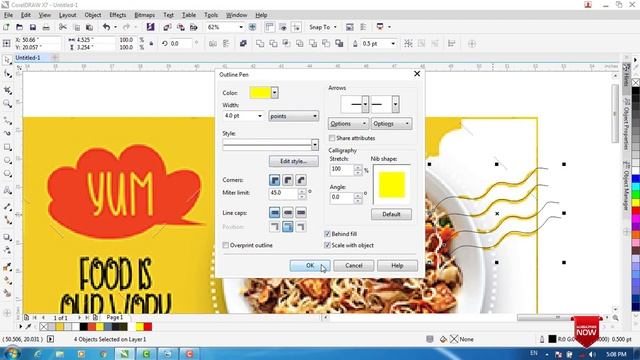The image size is (640, 360).
Task: Click the full-screen preview icon
Action: (253, 27)
